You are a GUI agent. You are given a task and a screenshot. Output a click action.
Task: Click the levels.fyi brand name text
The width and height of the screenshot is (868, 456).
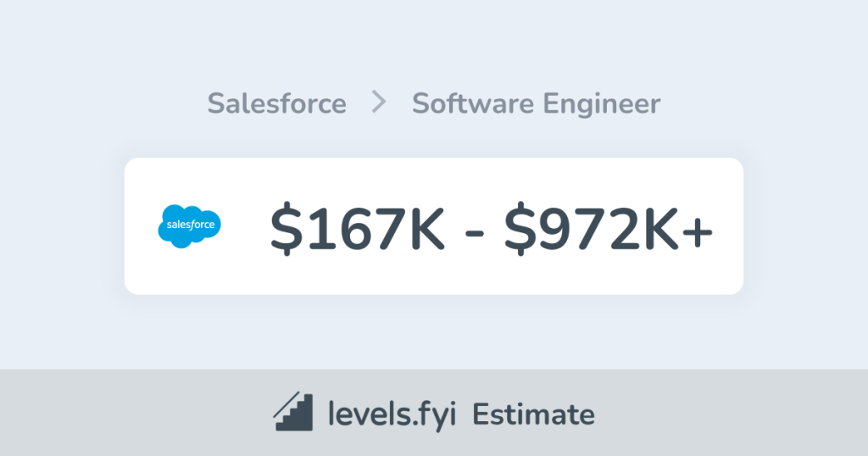coord(392,414)
